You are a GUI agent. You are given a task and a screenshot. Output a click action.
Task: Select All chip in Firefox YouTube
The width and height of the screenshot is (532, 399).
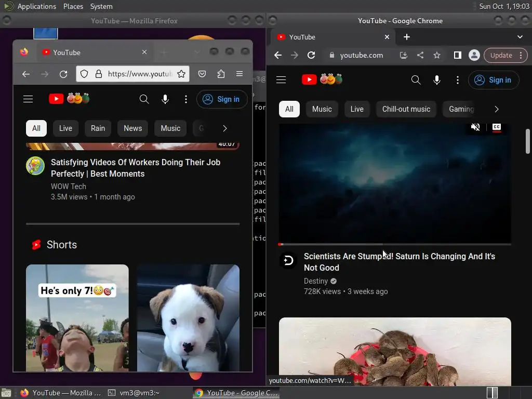click(x=36, y=128)
